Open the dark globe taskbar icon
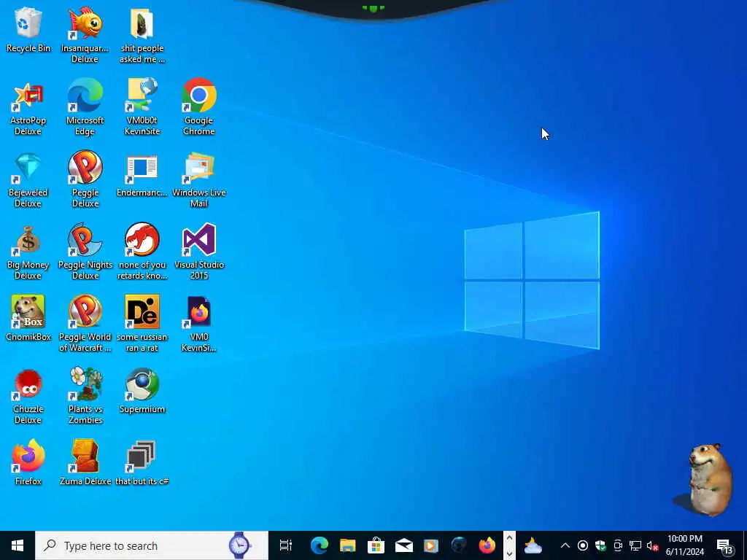Viewport: 747px width, 560px height. tap(460, 545)
